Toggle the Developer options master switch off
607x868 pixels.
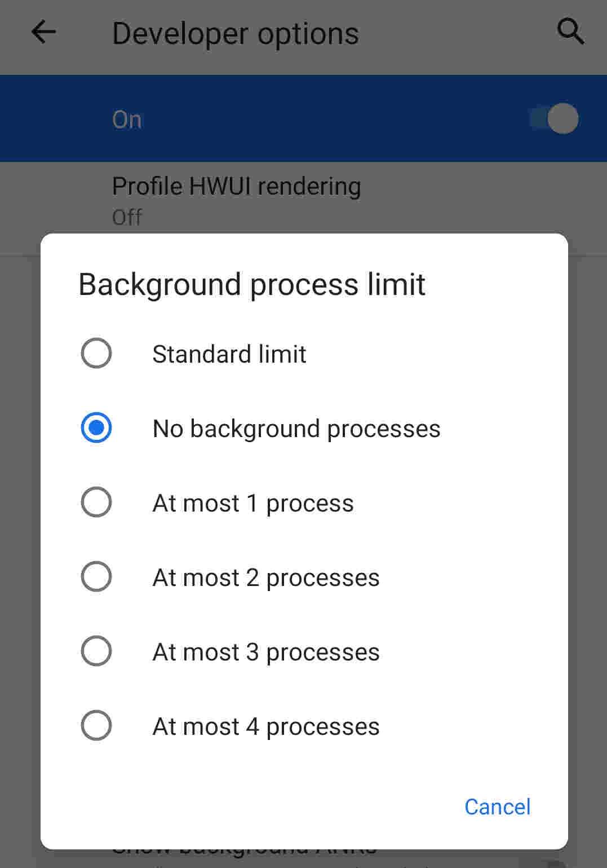553,118
